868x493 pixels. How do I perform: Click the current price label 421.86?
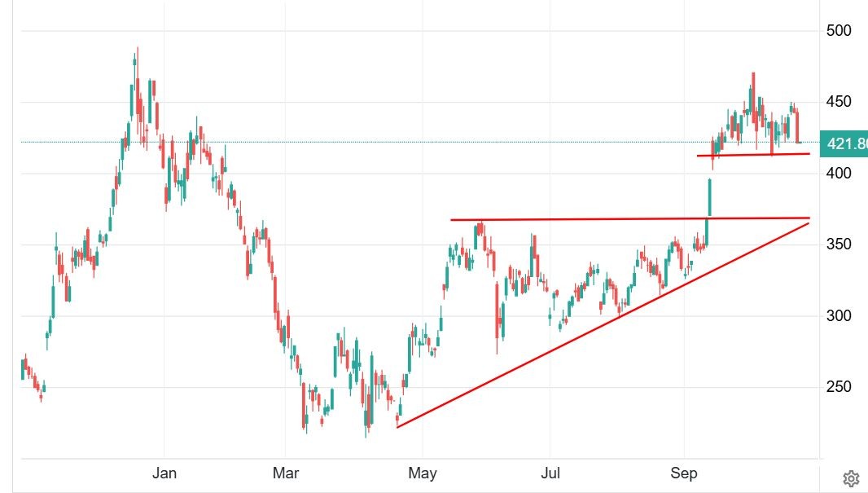pyautogui.click(x=846, y=144)
